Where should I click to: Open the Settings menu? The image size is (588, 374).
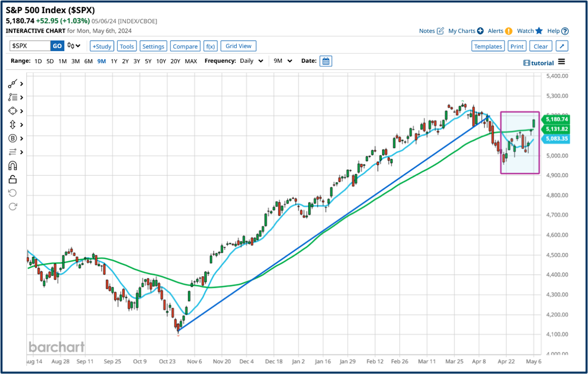pos(153,46)
